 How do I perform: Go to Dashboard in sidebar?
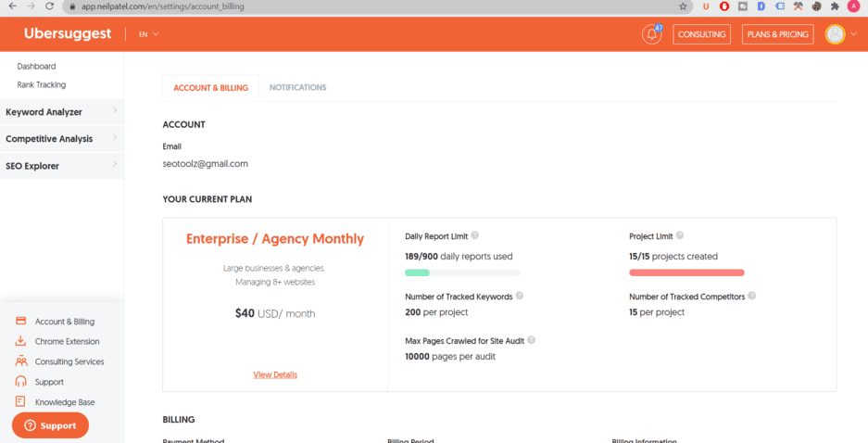(x=36, y=67)
